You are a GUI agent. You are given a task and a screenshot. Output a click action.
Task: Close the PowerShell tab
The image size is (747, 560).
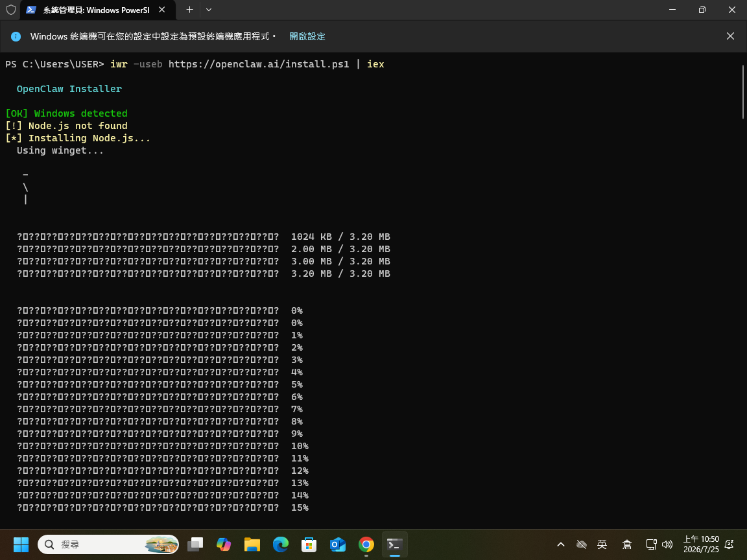[x=162, y=10]
